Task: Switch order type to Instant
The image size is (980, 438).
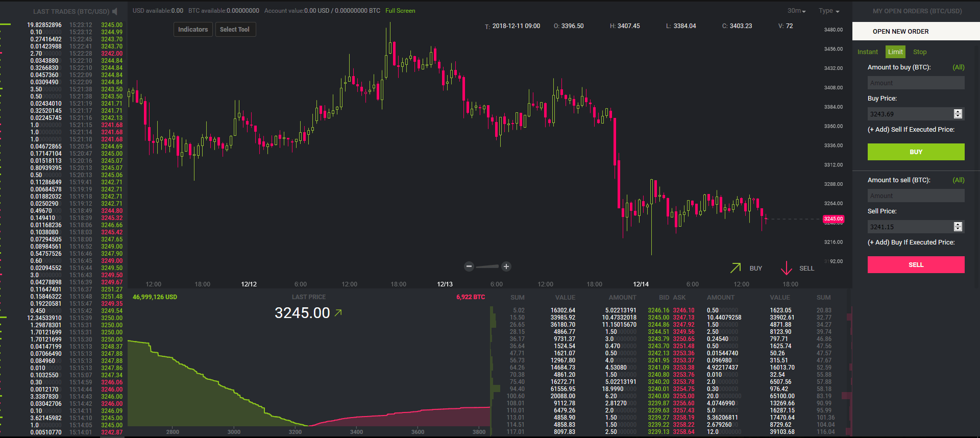Action: pos(867,52)
